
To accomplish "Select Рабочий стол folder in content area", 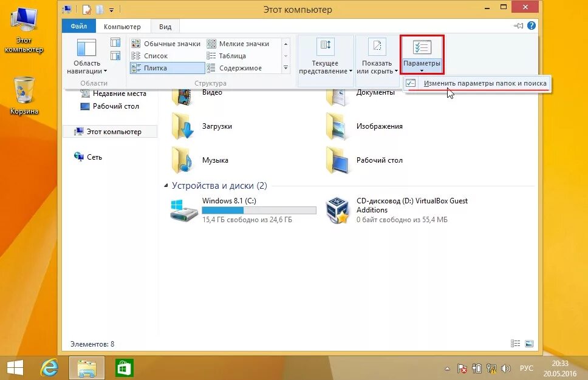I will point(364,160).
